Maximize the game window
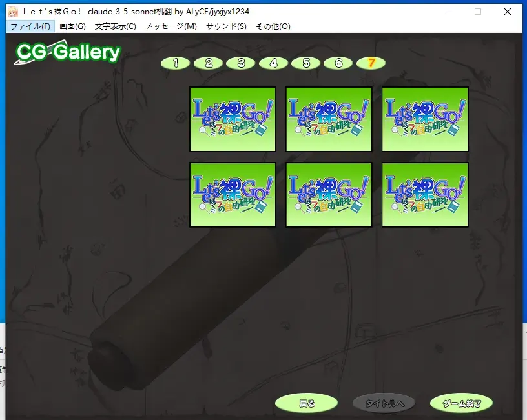The width and height of the screenshot is (527, 420). coord(478,12)
